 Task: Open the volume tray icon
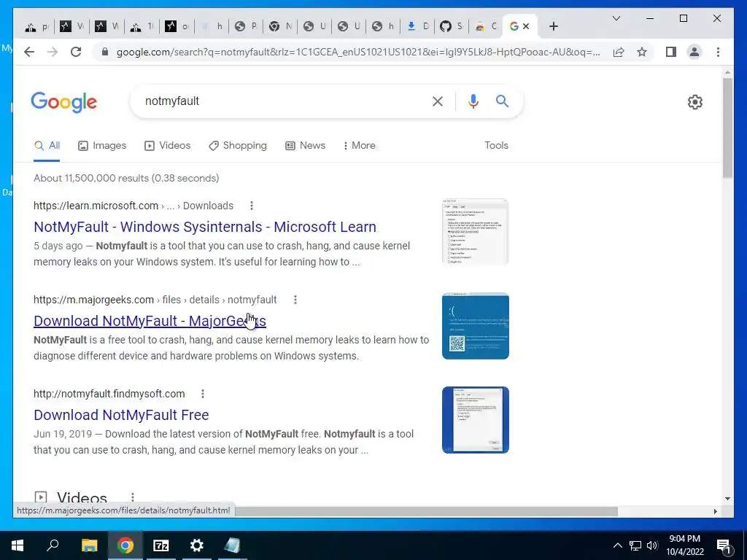point(652,545)
